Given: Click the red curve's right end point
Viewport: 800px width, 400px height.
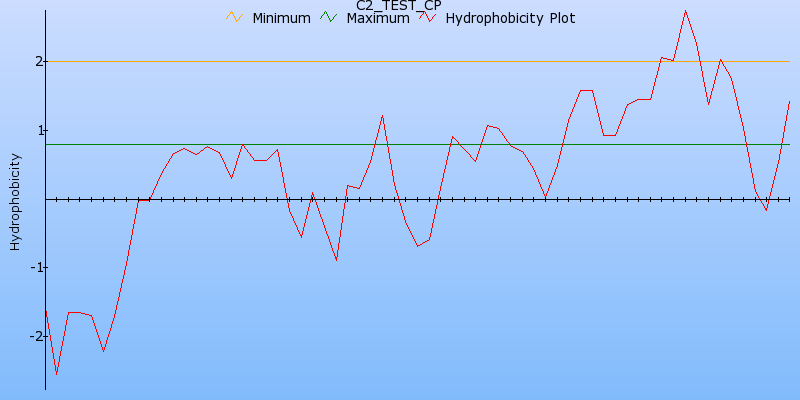Looking at the screenshot, I should pyautogui.click(x=789, y=101).
